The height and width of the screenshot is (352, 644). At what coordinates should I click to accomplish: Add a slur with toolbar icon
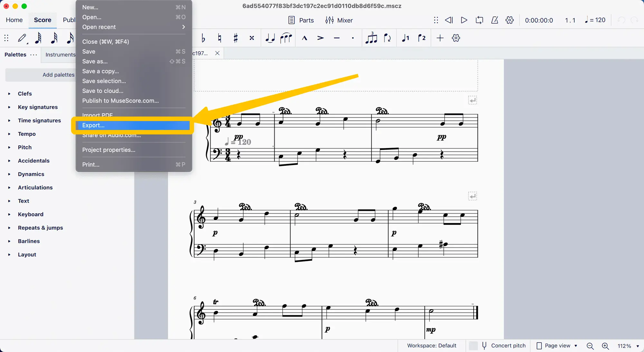coord(286,38)
